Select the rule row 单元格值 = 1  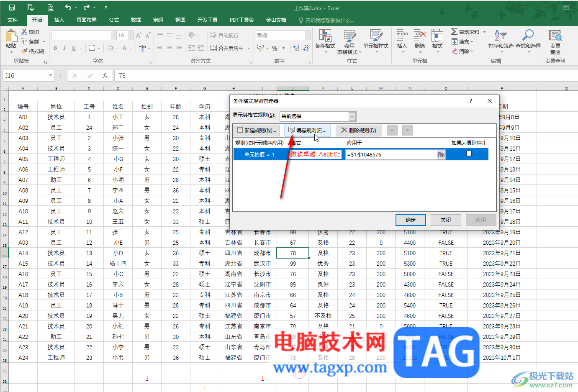pos(361,154)
